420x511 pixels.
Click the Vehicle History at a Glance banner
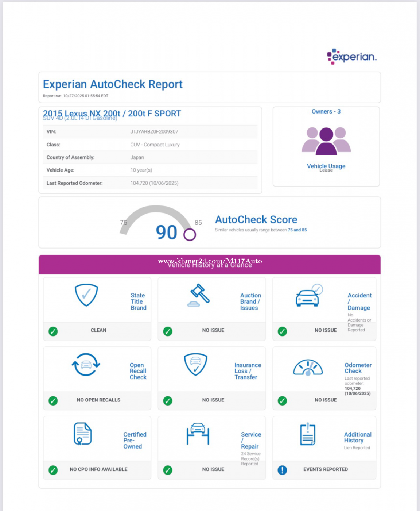coord(210,265)
